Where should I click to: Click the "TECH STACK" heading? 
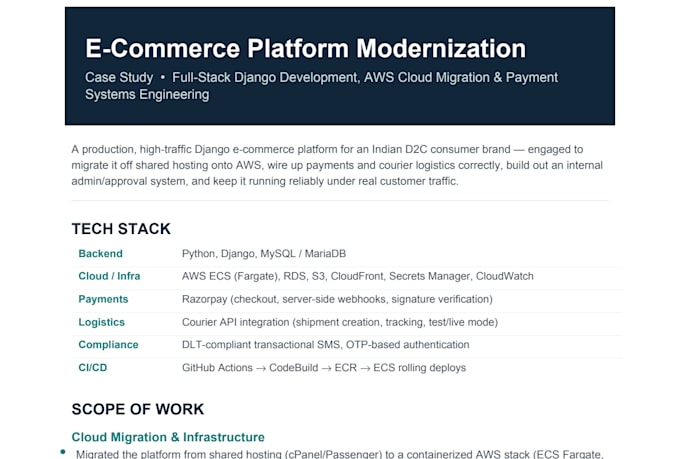[121, 229]
